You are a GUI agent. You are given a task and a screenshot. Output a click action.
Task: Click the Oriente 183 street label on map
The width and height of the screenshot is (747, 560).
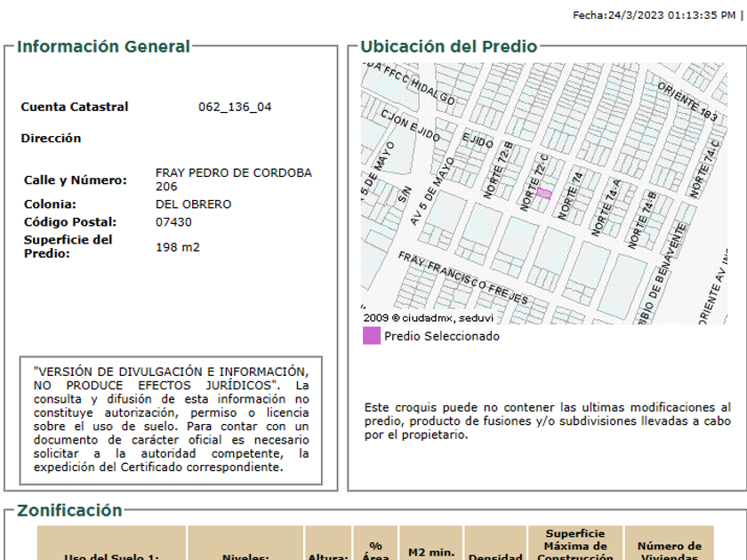pyautogui.click(x=687, y=101)
